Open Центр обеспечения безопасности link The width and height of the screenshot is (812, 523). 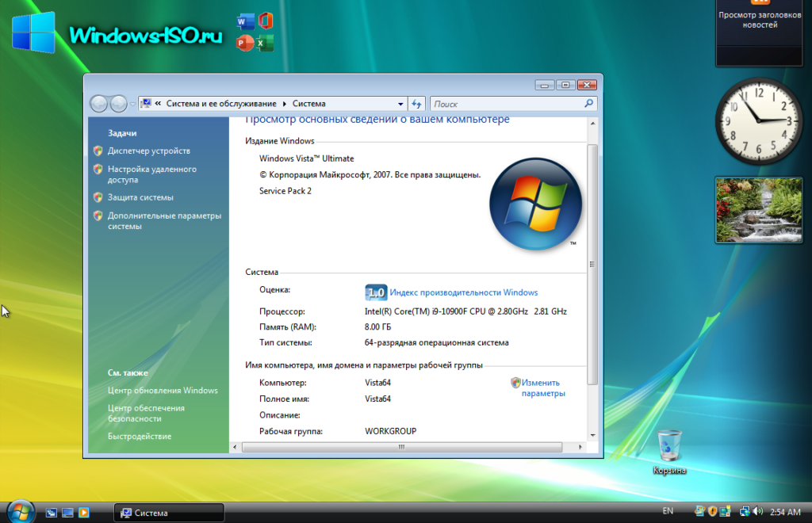click(x=146, y=414)
